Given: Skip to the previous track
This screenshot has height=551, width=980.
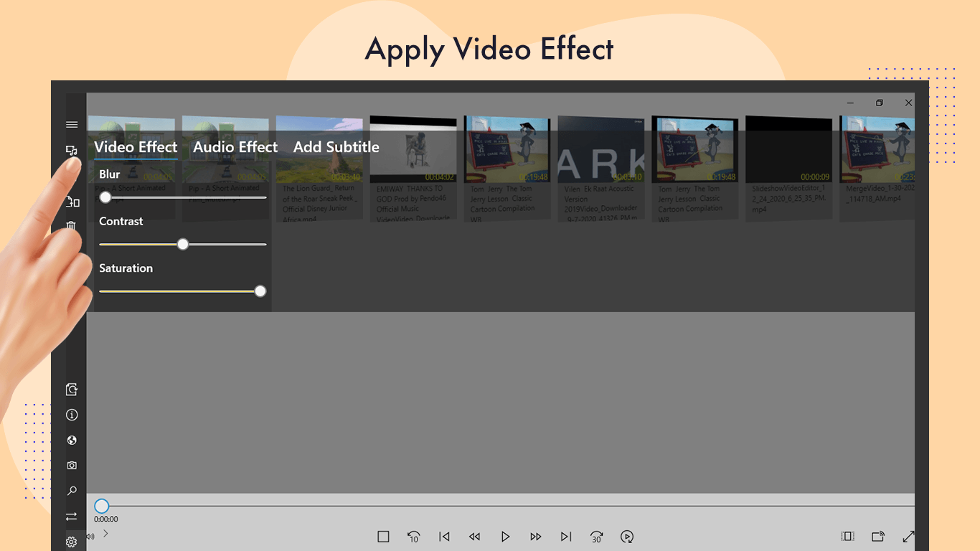Looking at the screenshot, I should 444,537.
